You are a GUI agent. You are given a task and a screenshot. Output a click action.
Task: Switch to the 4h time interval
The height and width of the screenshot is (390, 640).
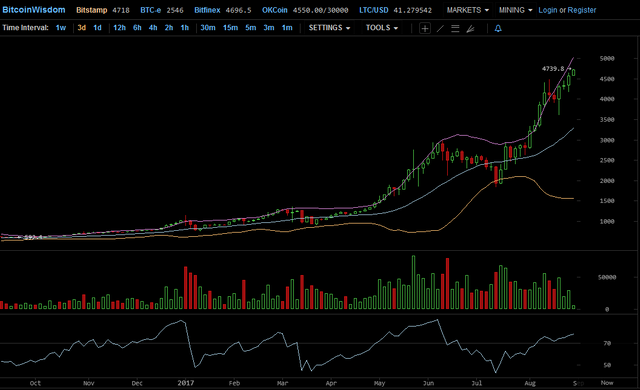coord(153,28)
